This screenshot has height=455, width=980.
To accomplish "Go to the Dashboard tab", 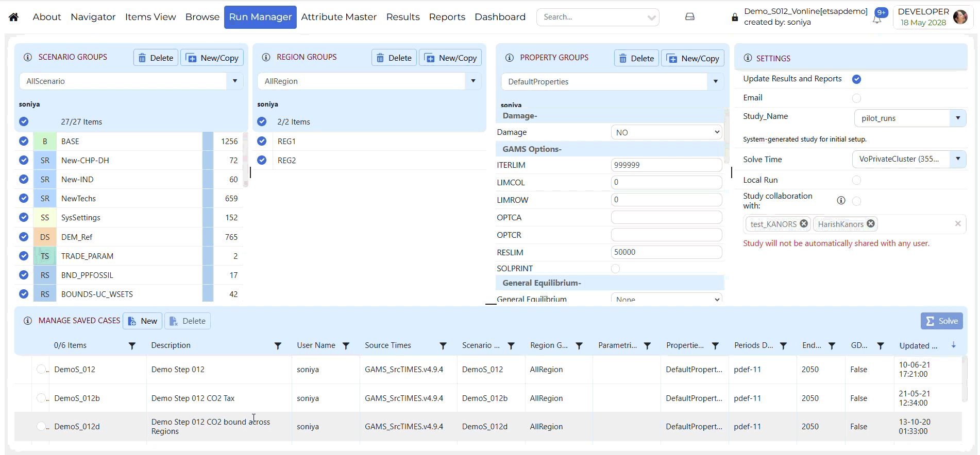I will pyautogui.click(x=500, y=17).
